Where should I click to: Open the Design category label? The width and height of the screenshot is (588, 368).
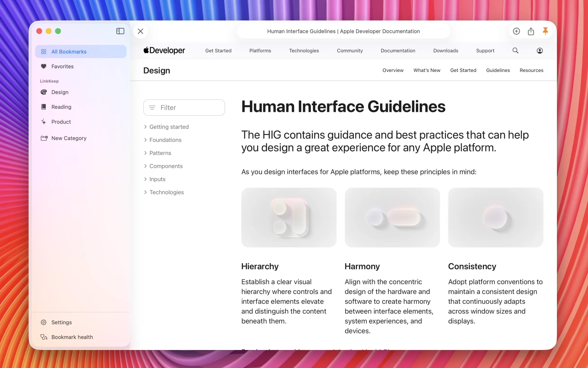[60, 92]
